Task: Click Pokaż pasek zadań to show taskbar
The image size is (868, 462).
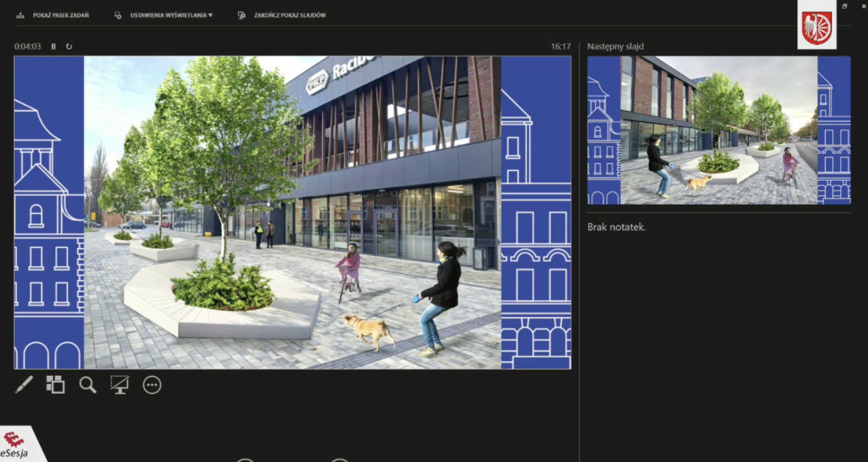Action: [x=53, y=15]
